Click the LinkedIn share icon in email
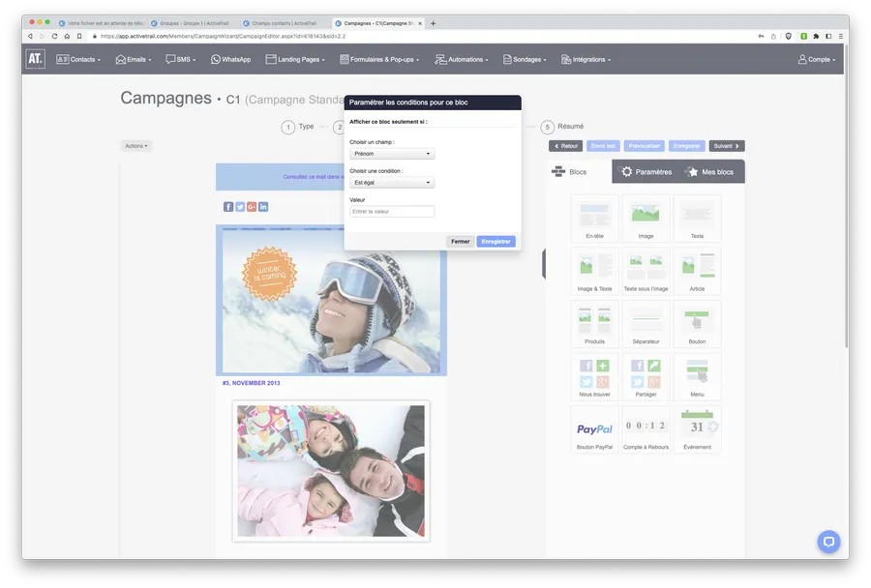Viewport: 871px width, 588px height. pos(263,207)
